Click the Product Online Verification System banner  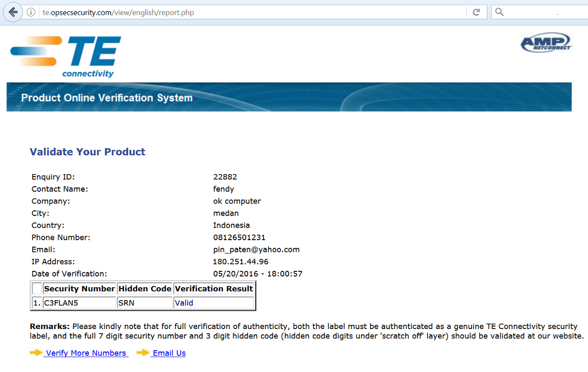289,97
